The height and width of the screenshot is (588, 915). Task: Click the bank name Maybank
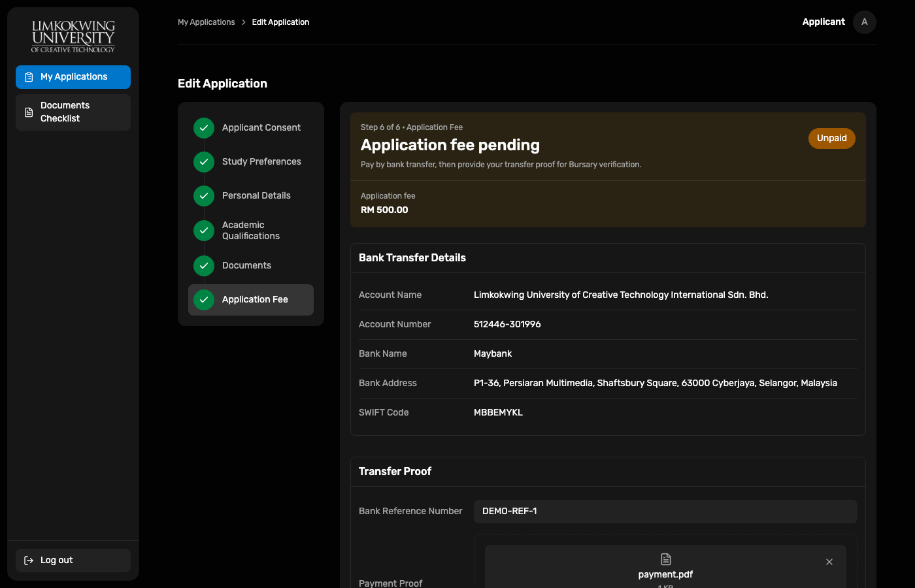pos(493,354)
